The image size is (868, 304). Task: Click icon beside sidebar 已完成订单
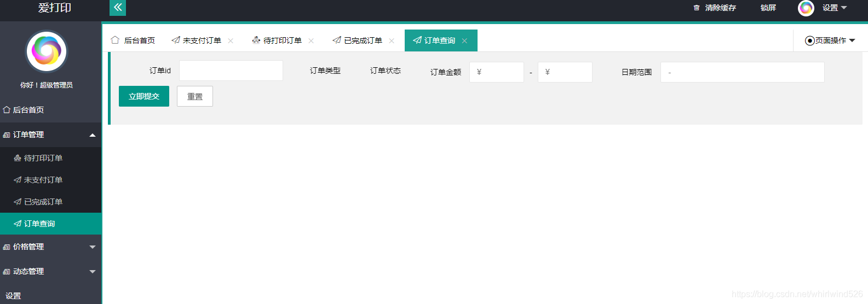[18, 202]
